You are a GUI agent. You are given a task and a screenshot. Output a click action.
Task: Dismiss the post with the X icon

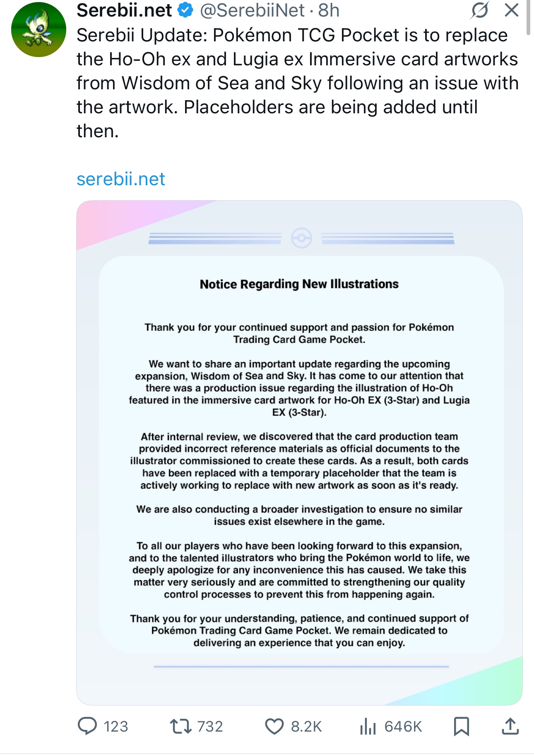tap(512, 10)
